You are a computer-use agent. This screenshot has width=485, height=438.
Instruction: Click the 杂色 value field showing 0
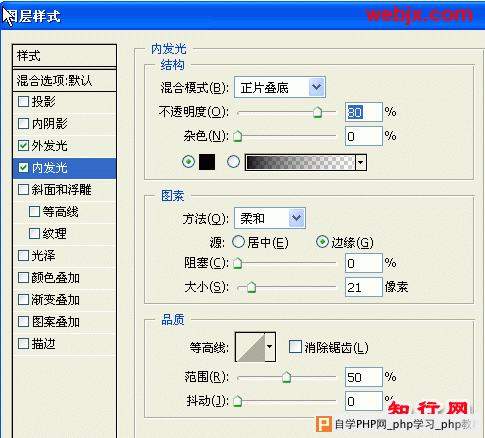(x=363, y=136)
